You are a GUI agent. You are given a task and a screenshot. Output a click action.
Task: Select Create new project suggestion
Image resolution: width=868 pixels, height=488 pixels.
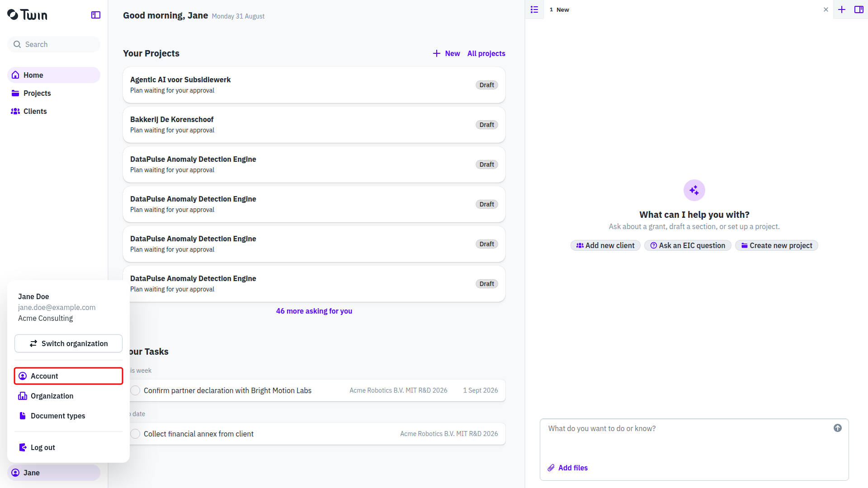tap(777, 245)
